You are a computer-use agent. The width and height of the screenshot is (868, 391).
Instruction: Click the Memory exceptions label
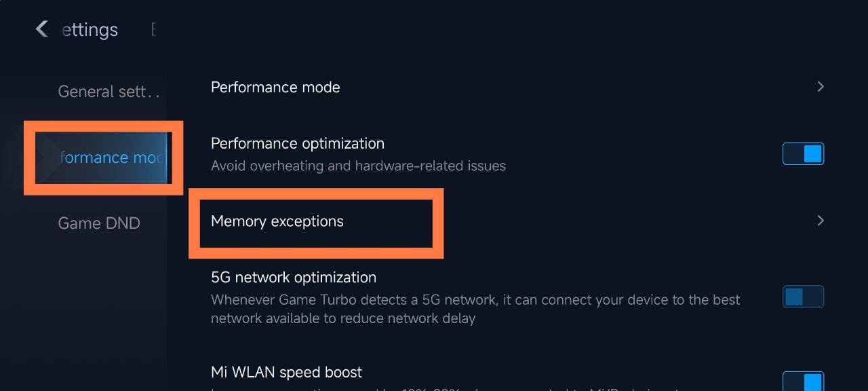277,221
